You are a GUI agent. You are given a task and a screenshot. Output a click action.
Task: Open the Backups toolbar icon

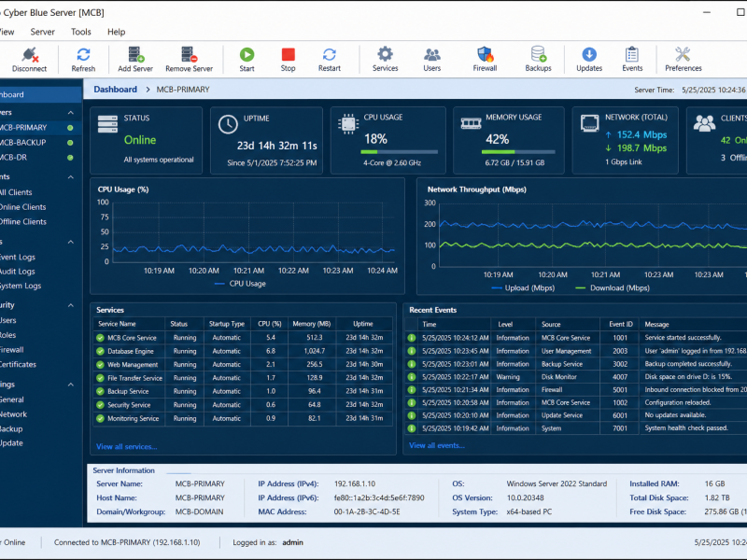point(539,54)
